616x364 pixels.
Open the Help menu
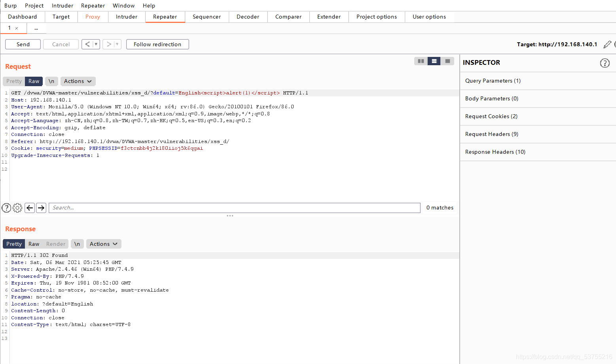[x=149, y=6]
